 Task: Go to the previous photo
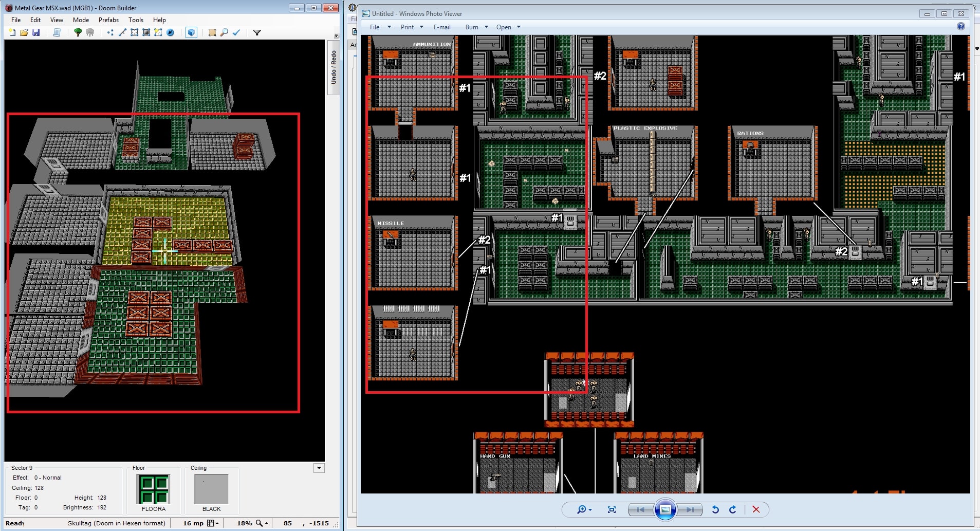(x=641, y=509)
